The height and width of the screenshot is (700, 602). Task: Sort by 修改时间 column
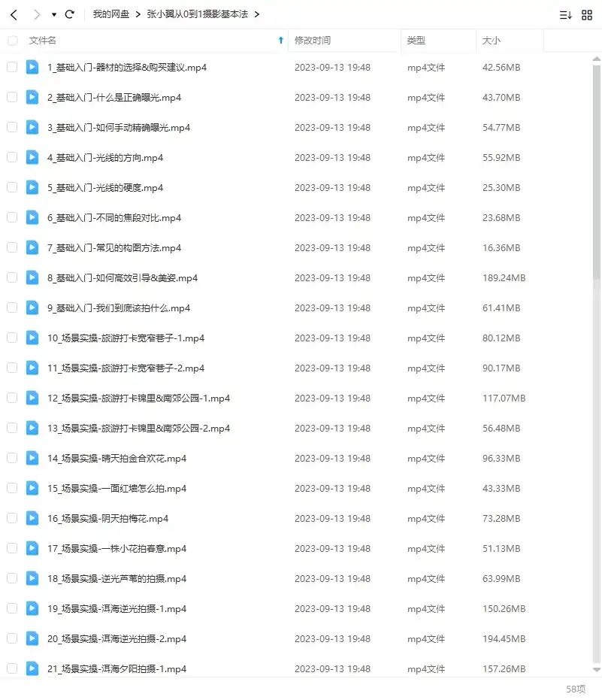[313, 41]
